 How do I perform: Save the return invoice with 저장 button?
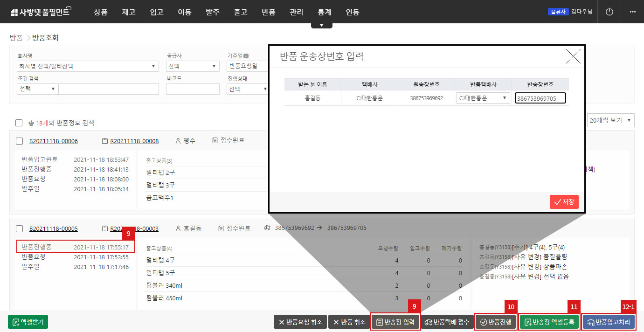564,202
